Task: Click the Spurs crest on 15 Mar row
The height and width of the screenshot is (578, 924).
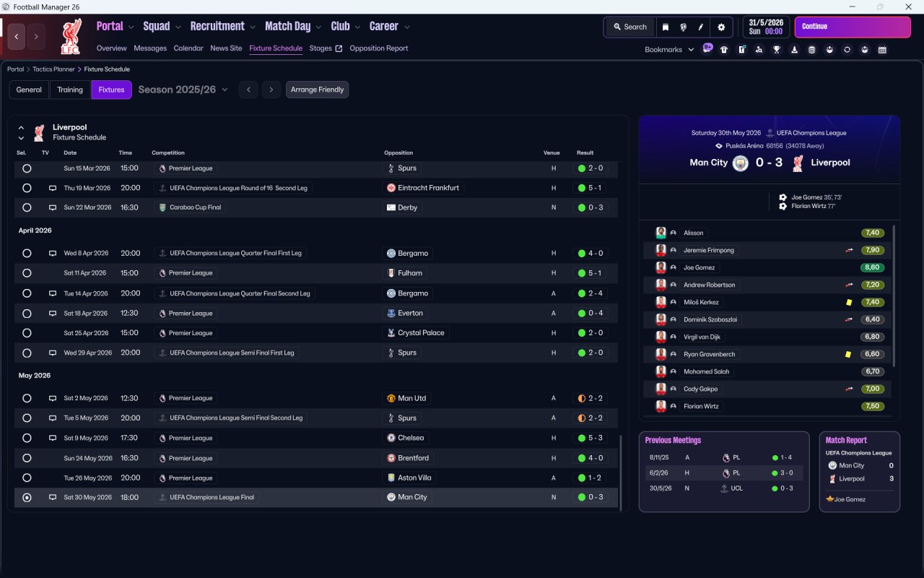Action: [x=391, y=168]
